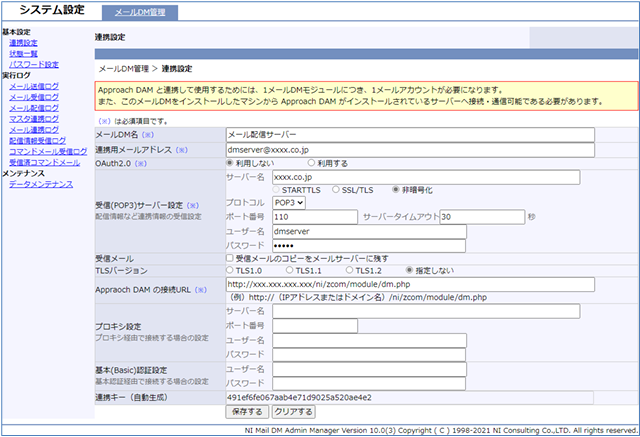Click the クリアする button
This screenshot has width=640, height=437.
click(293, 412)
